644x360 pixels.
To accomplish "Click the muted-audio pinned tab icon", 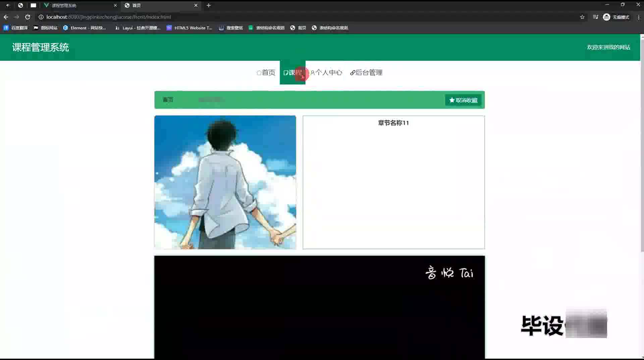I will click(8, 5).
